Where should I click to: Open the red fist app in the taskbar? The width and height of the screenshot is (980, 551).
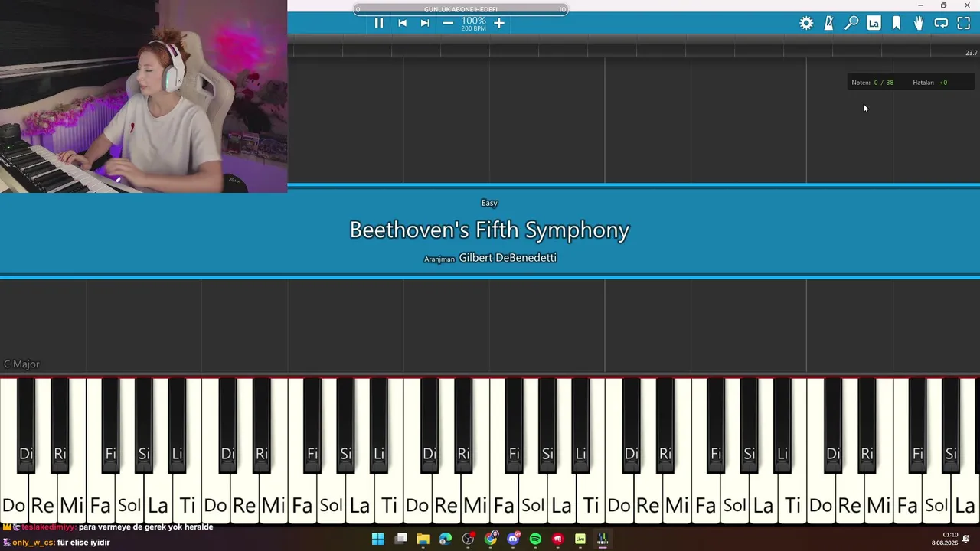(558, 540)
